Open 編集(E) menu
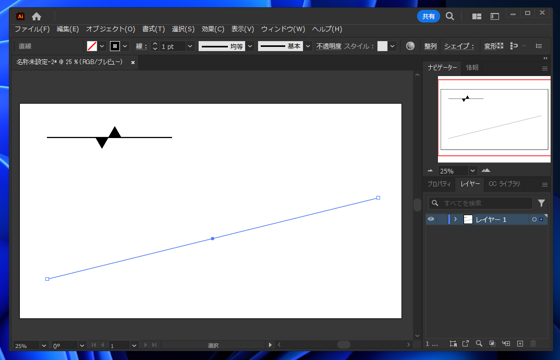560x360 pixels. click(68, 29)
